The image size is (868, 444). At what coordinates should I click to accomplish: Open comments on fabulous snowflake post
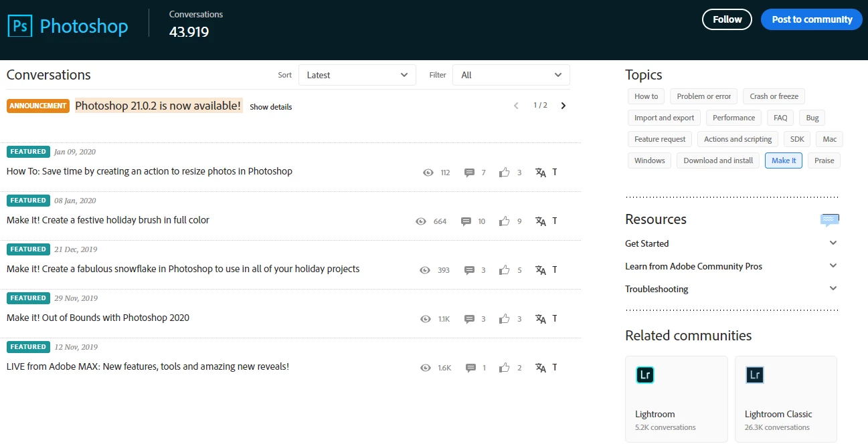(469, 270)
